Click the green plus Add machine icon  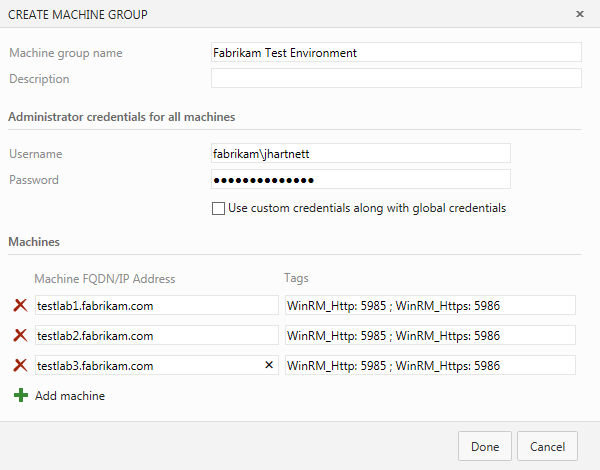pyautogui.click(x=20, y=396)
